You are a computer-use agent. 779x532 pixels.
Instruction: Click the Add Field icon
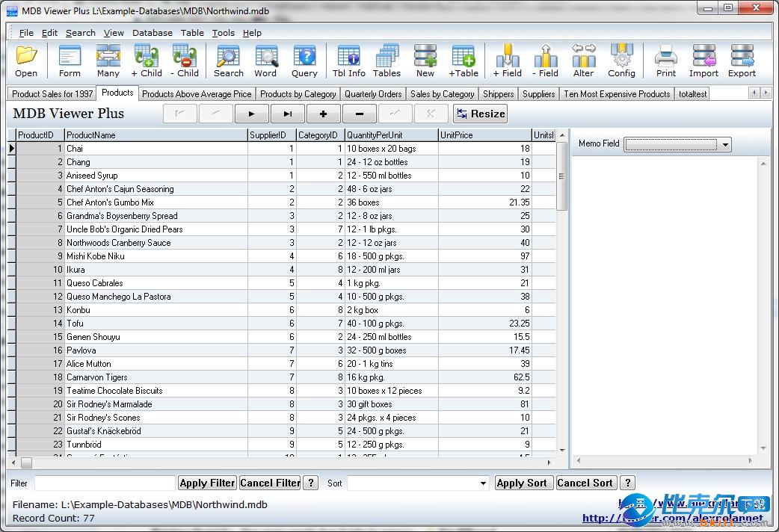(x=507, y=61)
